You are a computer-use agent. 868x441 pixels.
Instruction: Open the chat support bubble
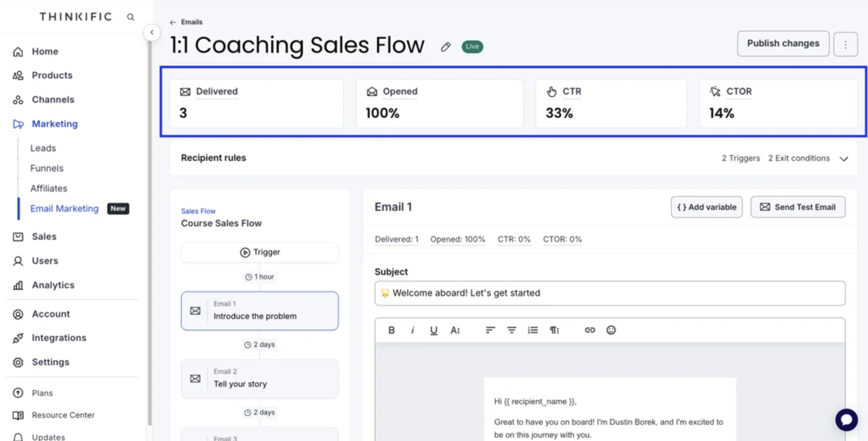847,420
